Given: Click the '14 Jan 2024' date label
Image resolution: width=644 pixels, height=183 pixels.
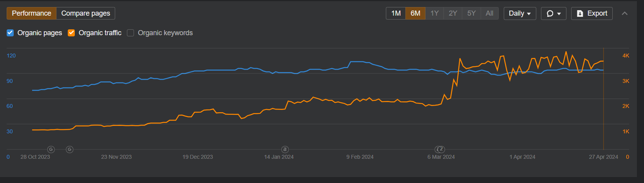Looking at the screenshot, I should pos(279,157).
